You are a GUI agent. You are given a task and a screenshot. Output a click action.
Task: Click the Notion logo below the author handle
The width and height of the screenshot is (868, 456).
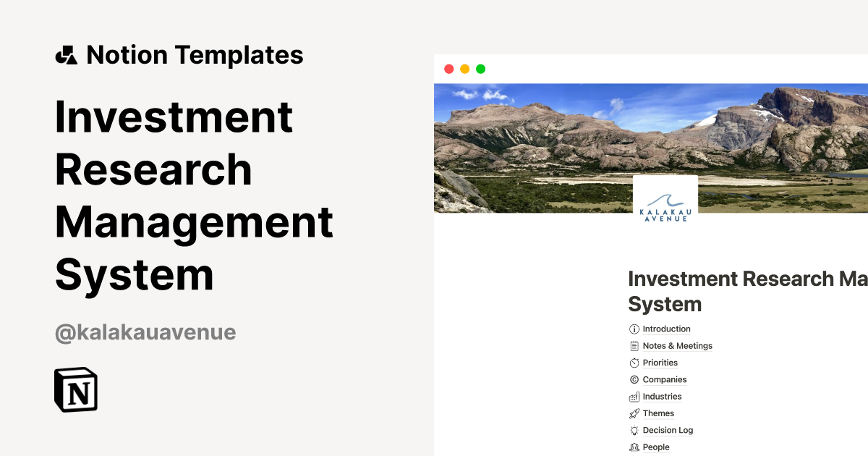(75, 390)
